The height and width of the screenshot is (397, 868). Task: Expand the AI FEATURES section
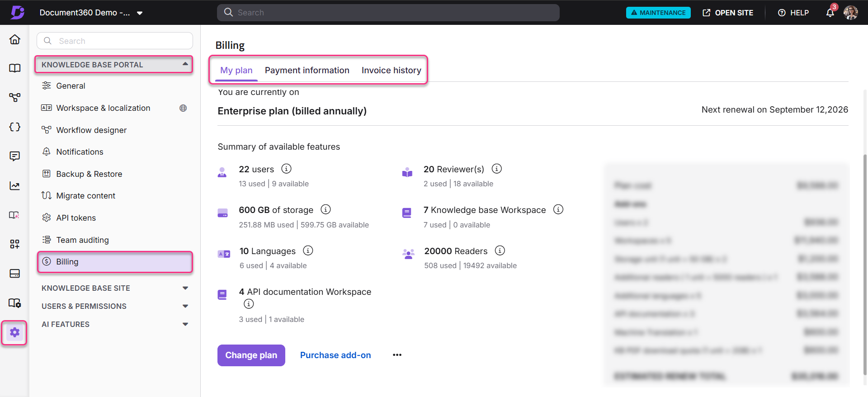pyautogui.click(x=115, y=324)
